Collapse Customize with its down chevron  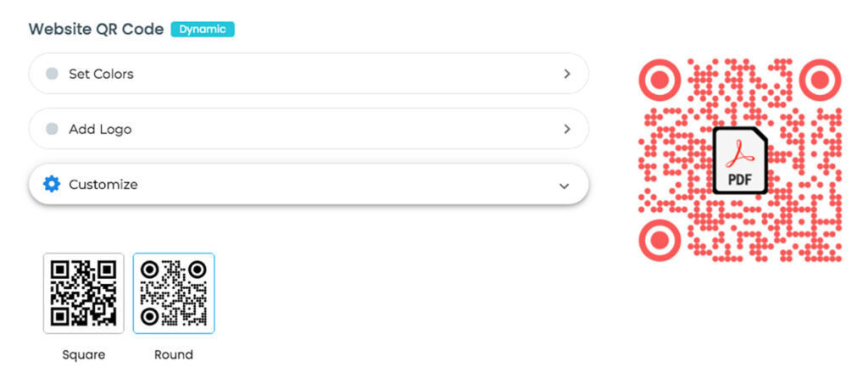click(564, 186)
